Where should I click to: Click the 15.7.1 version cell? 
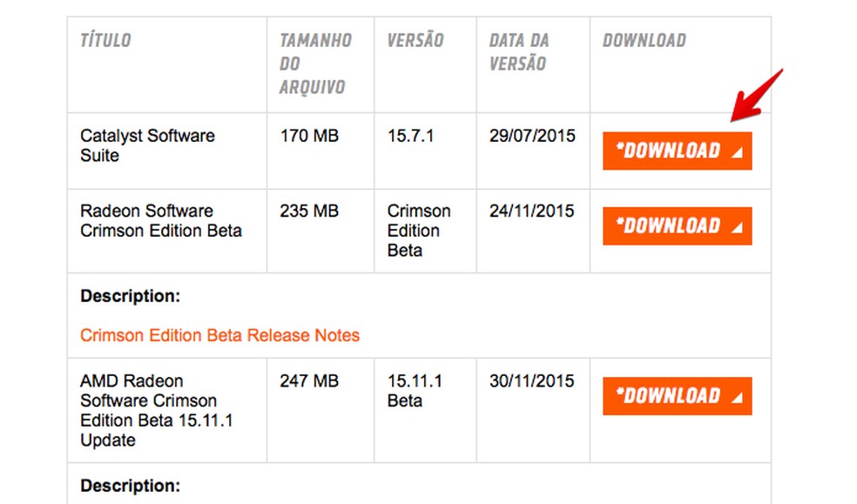coord(412,136)
